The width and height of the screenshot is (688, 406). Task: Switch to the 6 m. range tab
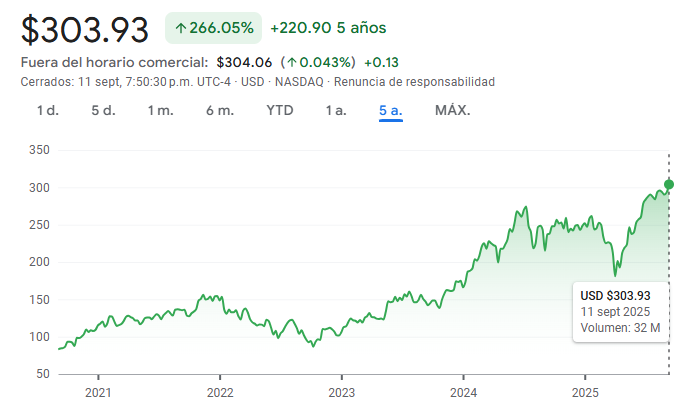pyautogui.click(x=220, y=111)
